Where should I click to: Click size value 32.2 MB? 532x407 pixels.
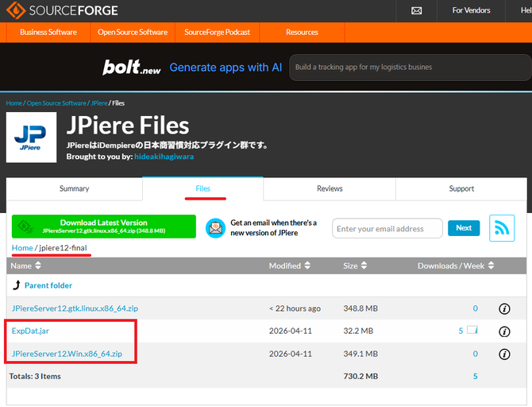pos(358,331)
